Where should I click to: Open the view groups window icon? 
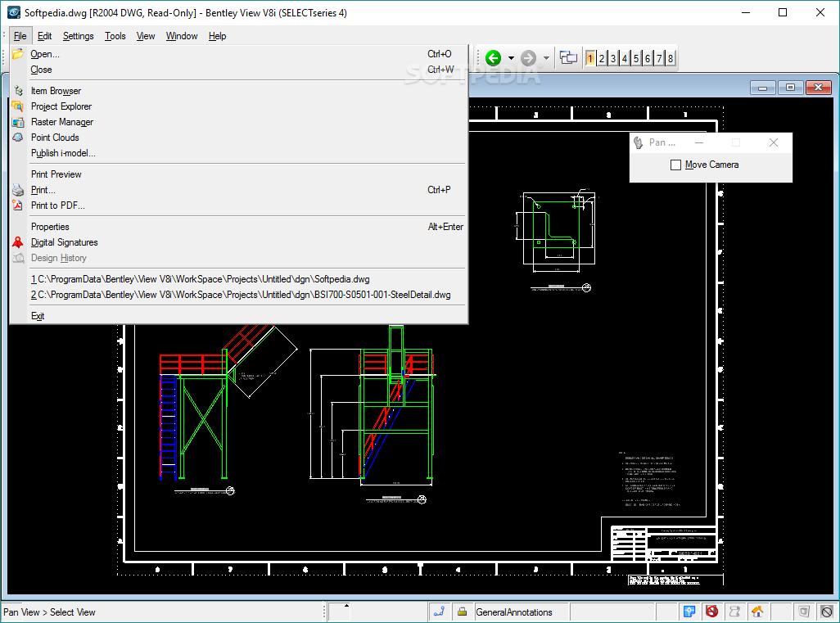point(568,57)
